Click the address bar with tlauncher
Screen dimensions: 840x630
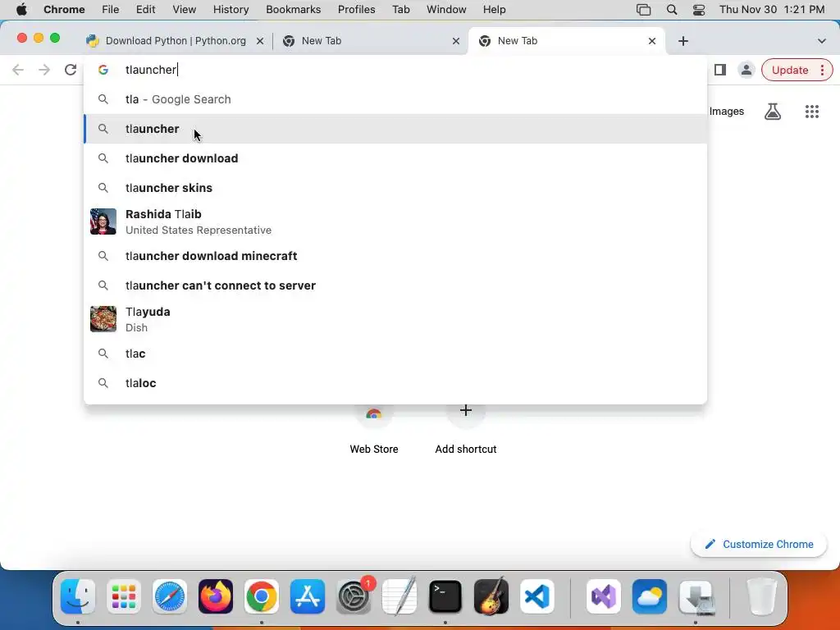pyautogui.click(x=395, y=70)
